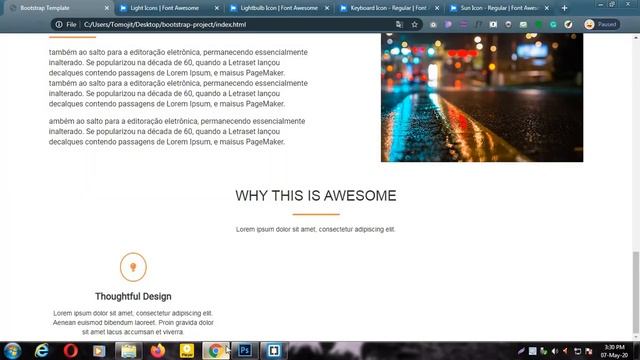Open a new browser tab
The width and height of the screenshot is (640, 360).
tap(564, 8)
